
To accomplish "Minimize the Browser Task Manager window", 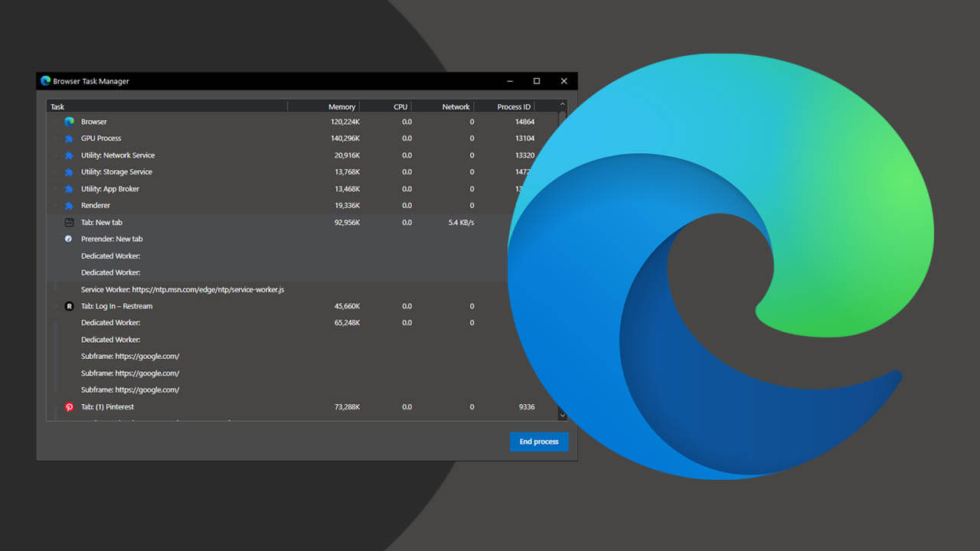I will [x=511, y=81].
